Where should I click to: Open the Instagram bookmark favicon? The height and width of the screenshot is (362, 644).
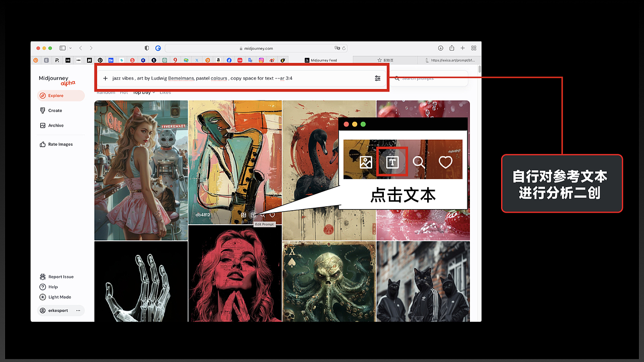[262, 60]
